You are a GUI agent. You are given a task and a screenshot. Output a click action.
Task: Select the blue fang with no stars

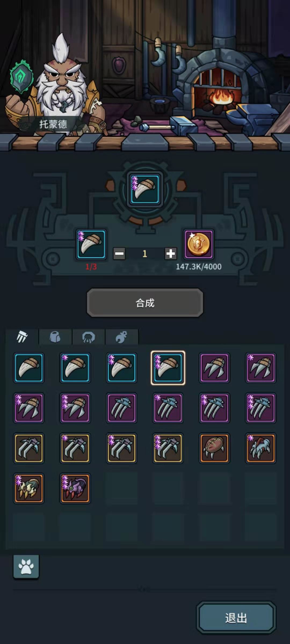(29, 368)
